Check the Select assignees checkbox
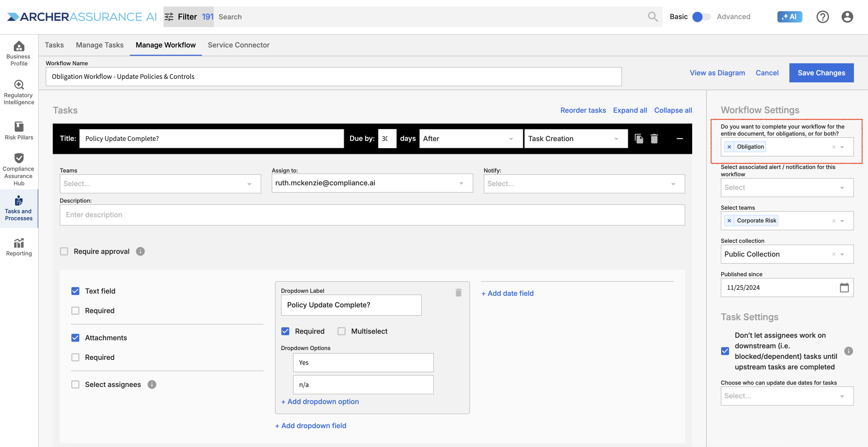 click(75, 384)
